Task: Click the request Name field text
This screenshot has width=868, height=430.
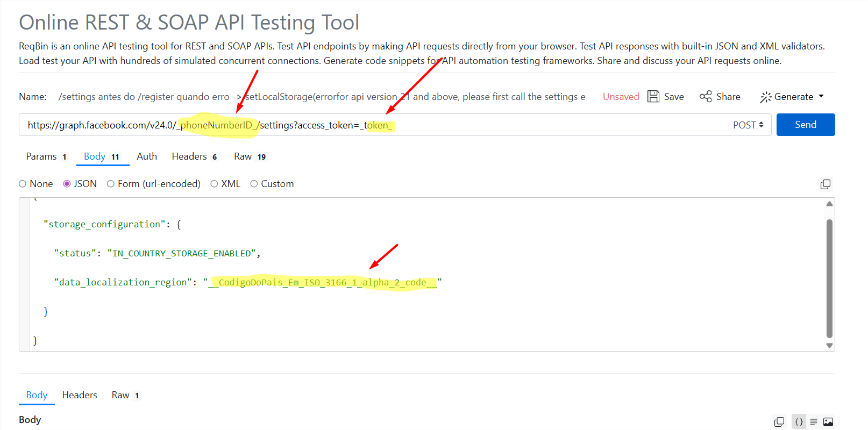Action: pyautogui.click(x=322, y=97)
